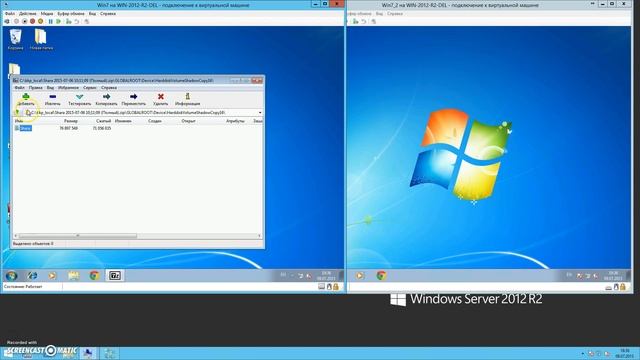Sort by the Сжатый column header

[x=104, y=121]
